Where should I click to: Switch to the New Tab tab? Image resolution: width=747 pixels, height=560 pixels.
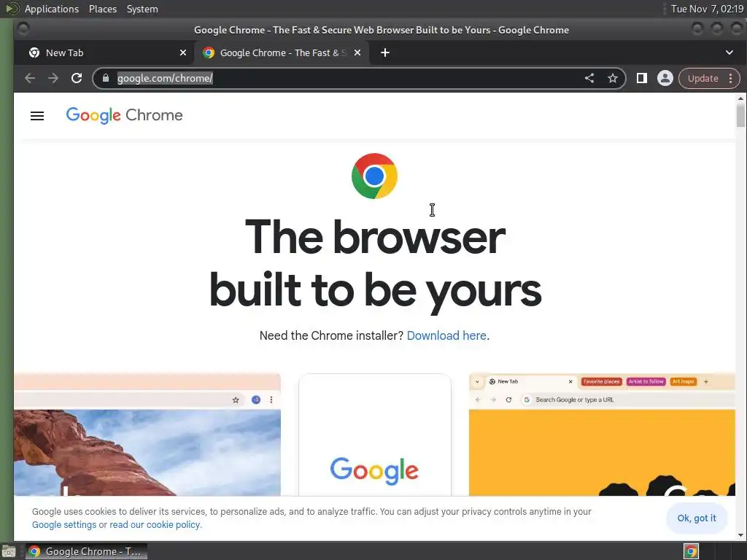click(104, 52)
